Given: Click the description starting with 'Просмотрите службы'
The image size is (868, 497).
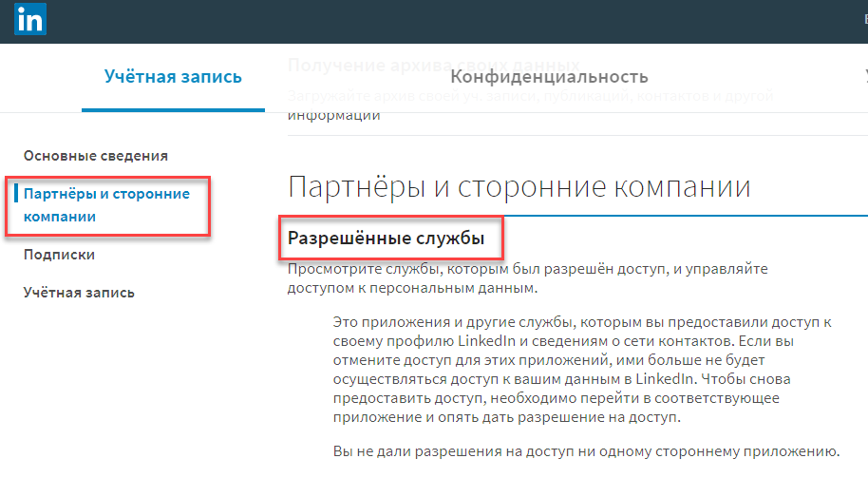Looking at the screenshot, I should pyautogui.click(x=528, y=278).
